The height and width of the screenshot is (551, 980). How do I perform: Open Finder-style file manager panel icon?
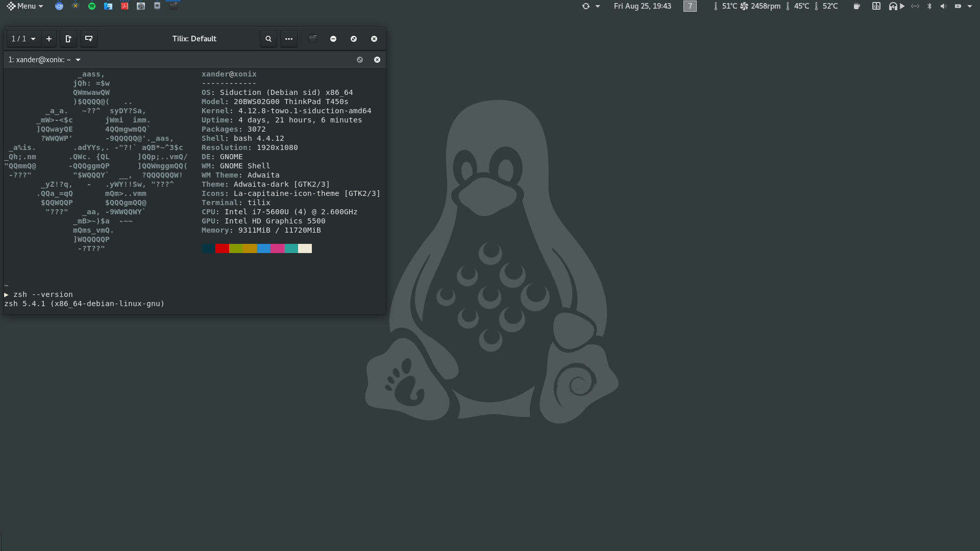click(x=108, y=6)
